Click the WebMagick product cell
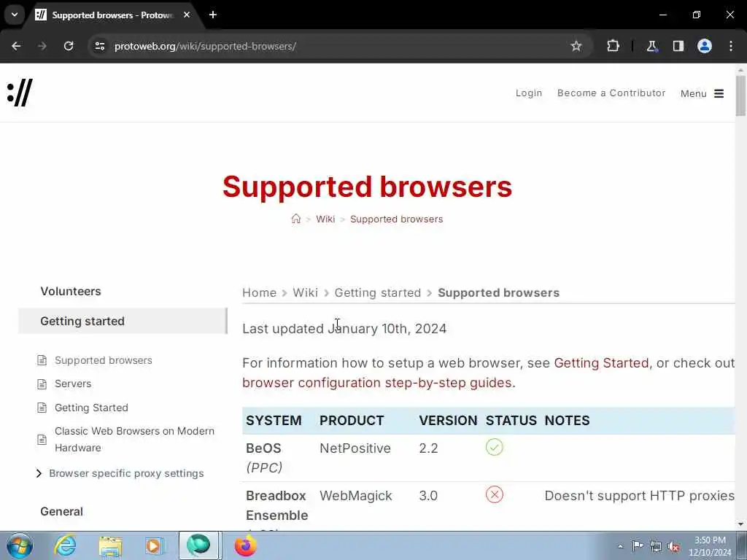The height and width of the screenshot is (560, 747). 356,496
